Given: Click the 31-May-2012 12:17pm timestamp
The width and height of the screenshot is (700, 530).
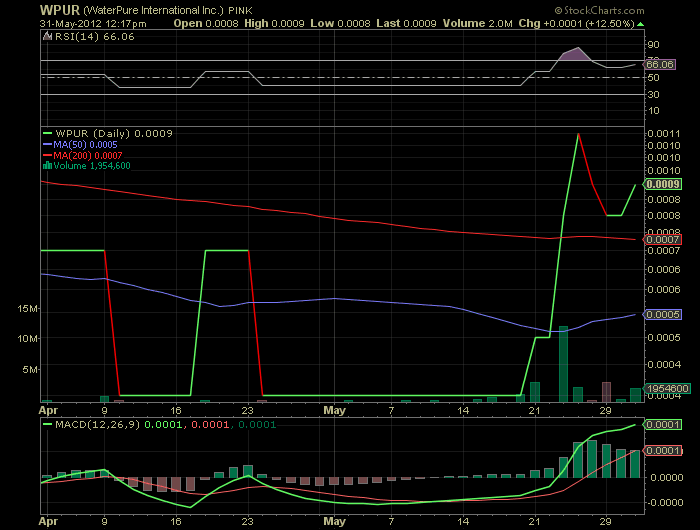Looking at the screenshot, I should [x=93, y=24].
